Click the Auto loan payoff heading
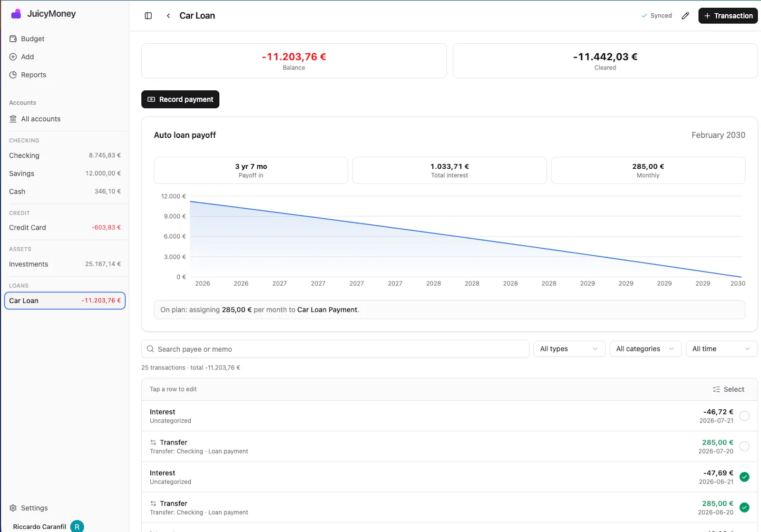This screenshot has height=532, width=761. (185, 135)
